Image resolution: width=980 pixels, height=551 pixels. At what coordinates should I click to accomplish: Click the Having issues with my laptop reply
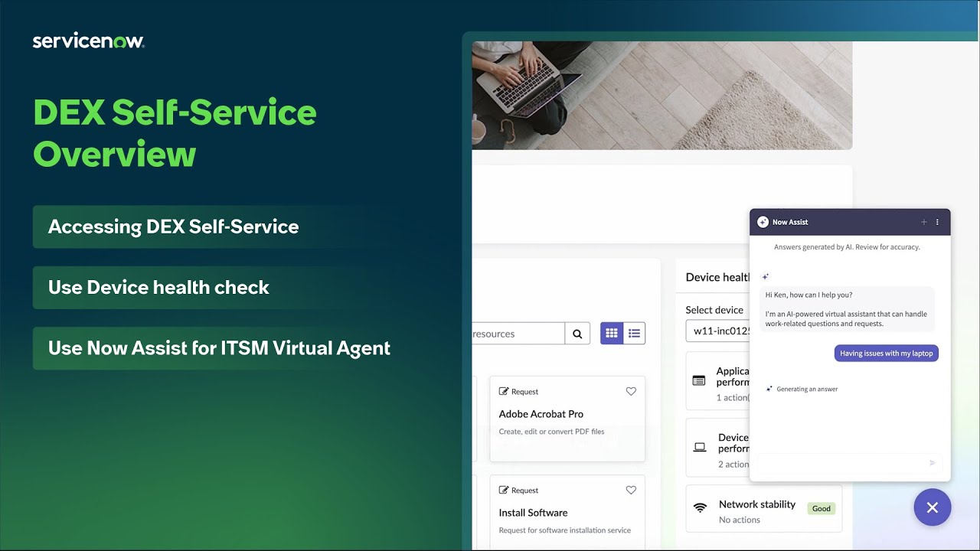(886, 353)
